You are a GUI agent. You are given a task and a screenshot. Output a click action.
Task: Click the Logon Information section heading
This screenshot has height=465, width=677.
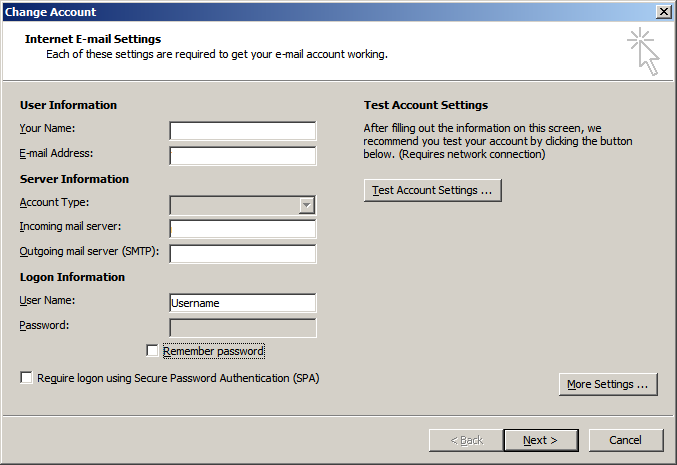(x=72, y=277)
